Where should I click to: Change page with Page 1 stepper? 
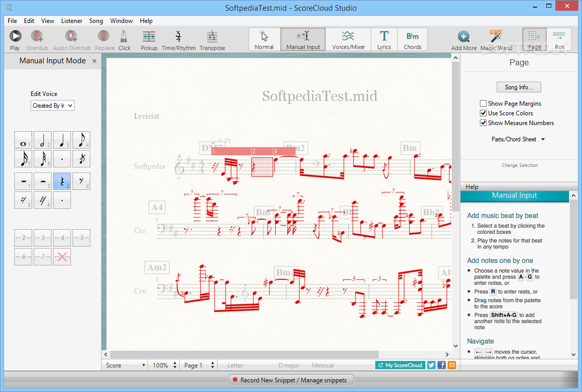(x=212, y=365)
